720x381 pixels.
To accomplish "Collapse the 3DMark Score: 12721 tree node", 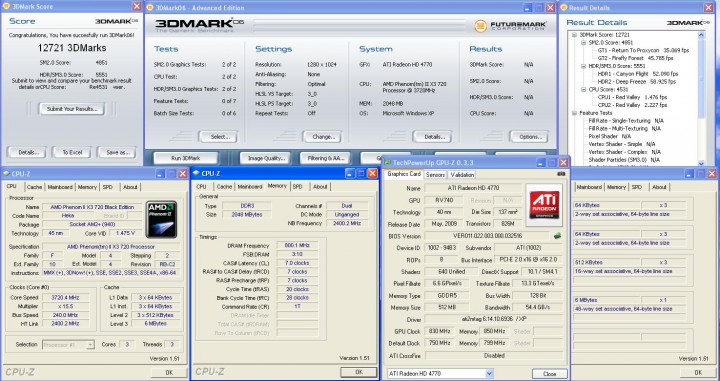I will click(x=574, y=34).
